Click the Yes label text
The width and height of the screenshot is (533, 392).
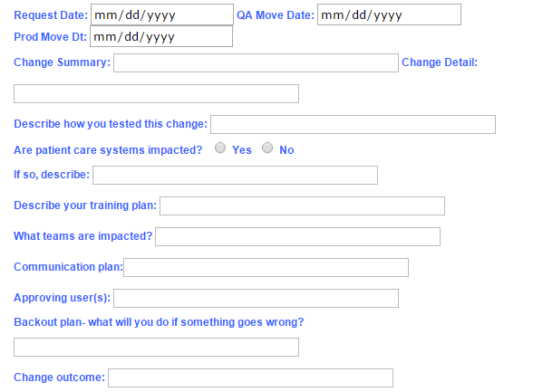[242, 150]
